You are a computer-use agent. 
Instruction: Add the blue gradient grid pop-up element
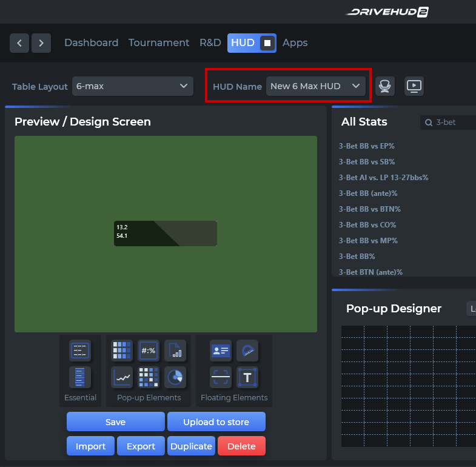(x=122, y=351)
